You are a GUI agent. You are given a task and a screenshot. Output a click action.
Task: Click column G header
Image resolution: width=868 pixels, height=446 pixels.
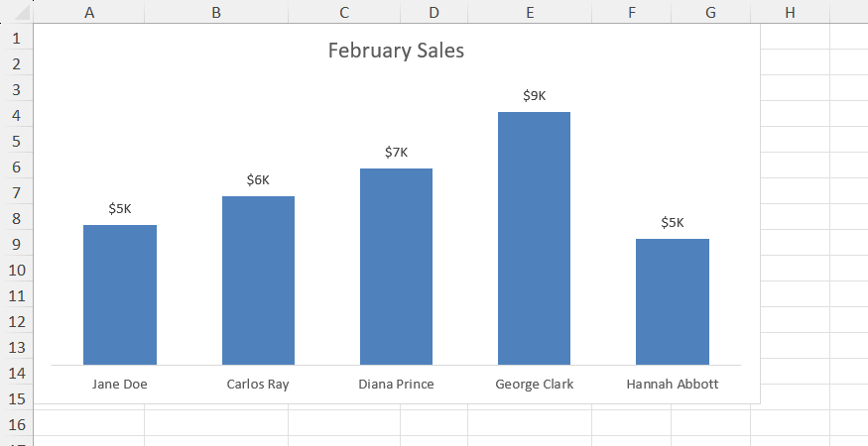711,12
